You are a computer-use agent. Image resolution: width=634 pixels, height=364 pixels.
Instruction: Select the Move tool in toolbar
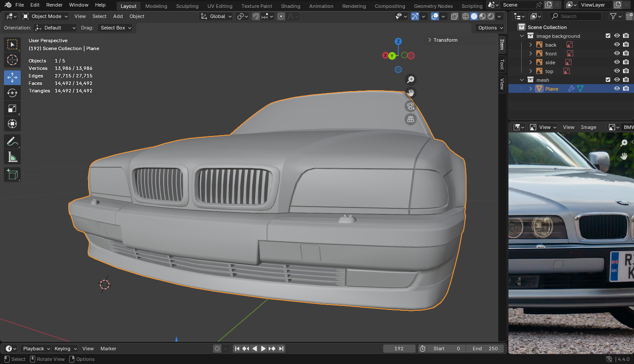(12, 77)
